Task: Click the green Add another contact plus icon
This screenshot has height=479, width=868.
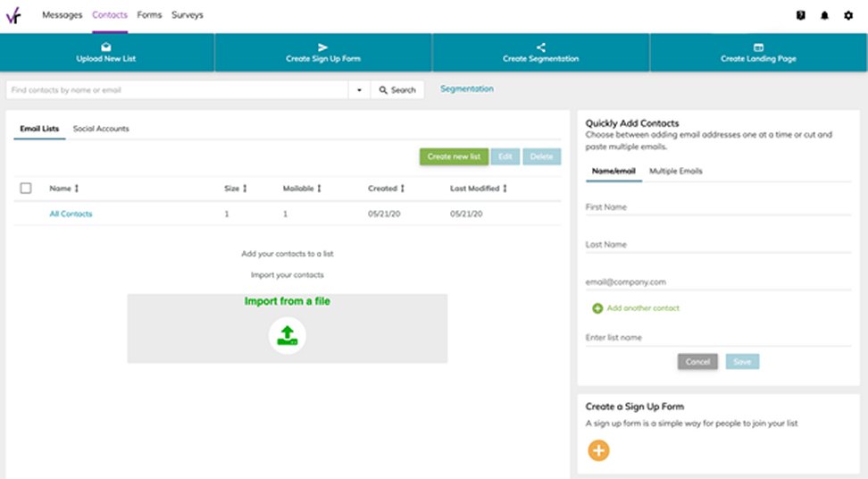Action: tap(597, 308)
